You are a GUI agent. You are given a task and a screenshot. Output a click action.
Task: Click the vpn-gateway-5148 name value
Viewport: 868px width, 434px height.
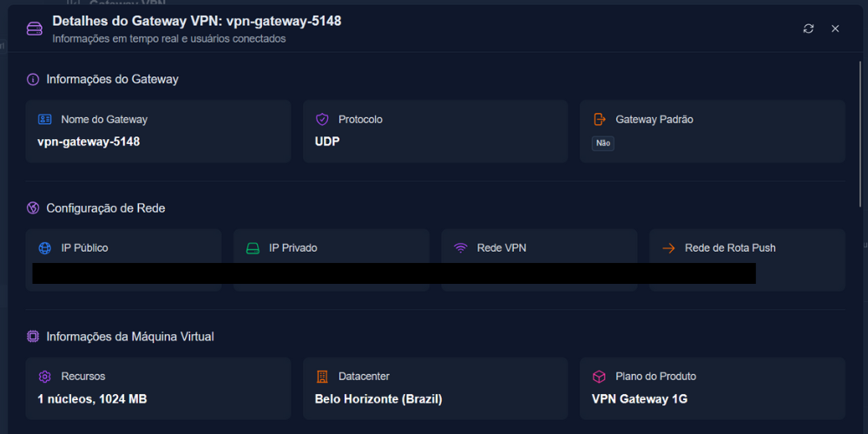click(89, 141)
